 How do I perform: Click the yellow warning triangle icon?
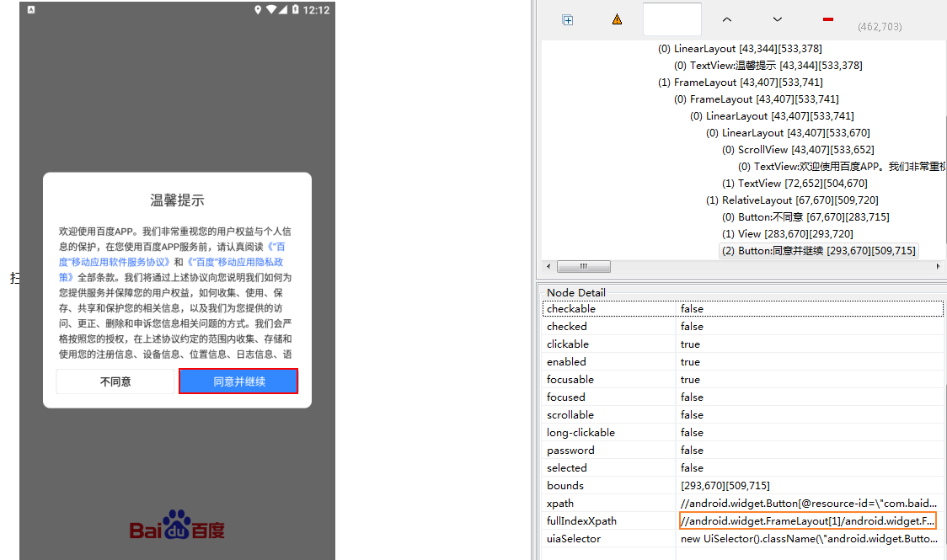pyautogui.click(x=617, y=19)
